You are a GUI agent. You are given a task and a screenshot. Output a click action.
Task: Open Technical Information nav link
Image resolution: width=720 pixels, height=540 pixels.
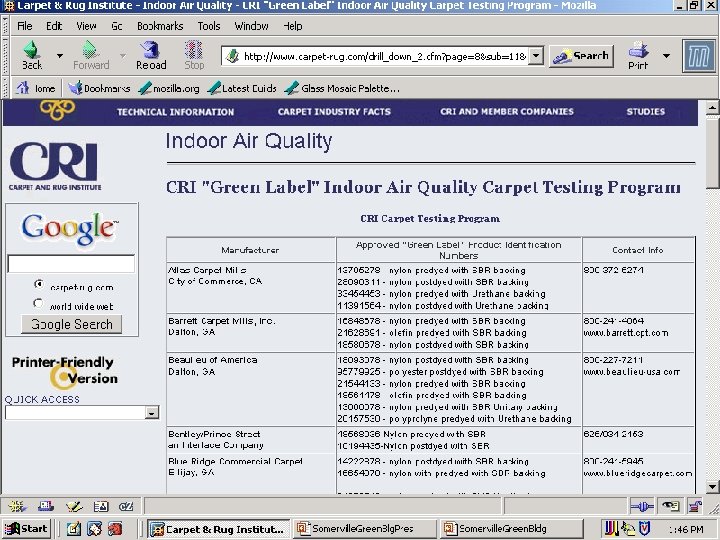coord(175,112)
